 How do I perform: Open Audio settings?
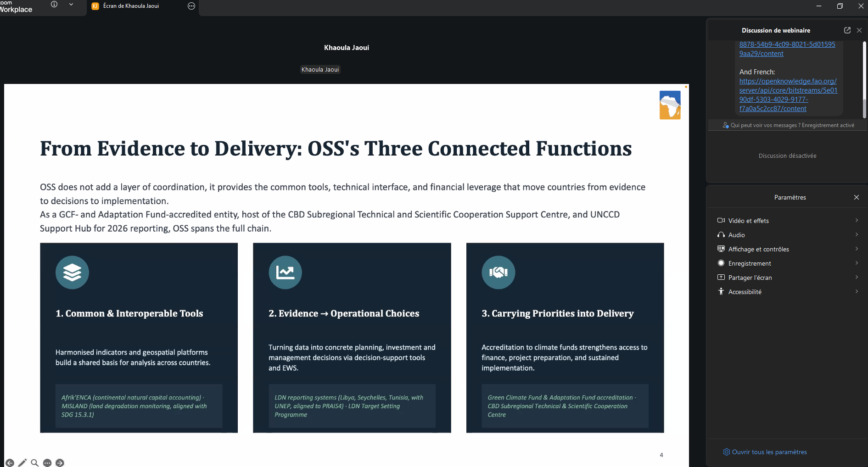pos(788,235)
